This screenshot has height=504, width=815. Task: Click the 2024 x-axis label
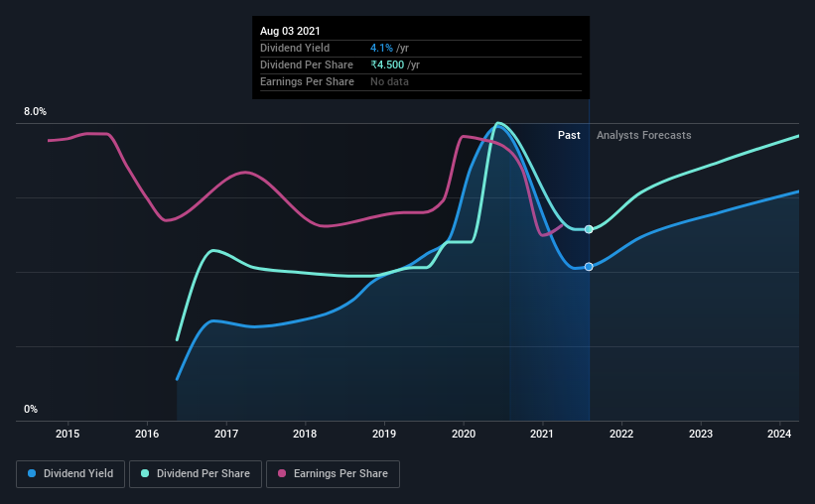pos(779,434)
